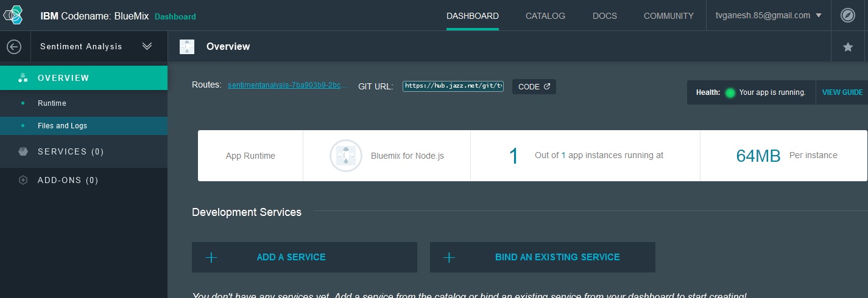Click the GIT URL text field
Screen dimensions: 868x298
click(453, 86)
